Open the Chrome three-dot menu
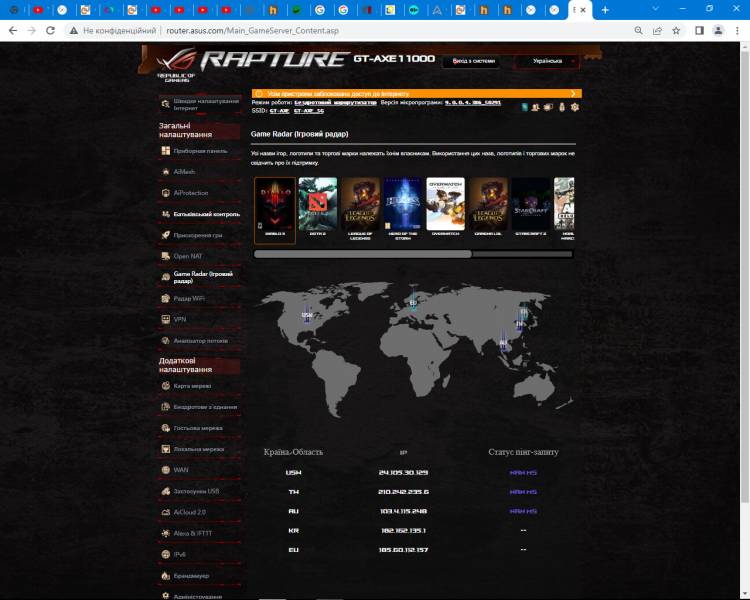Viewport: 750px width, 600px height. point(737,31)
